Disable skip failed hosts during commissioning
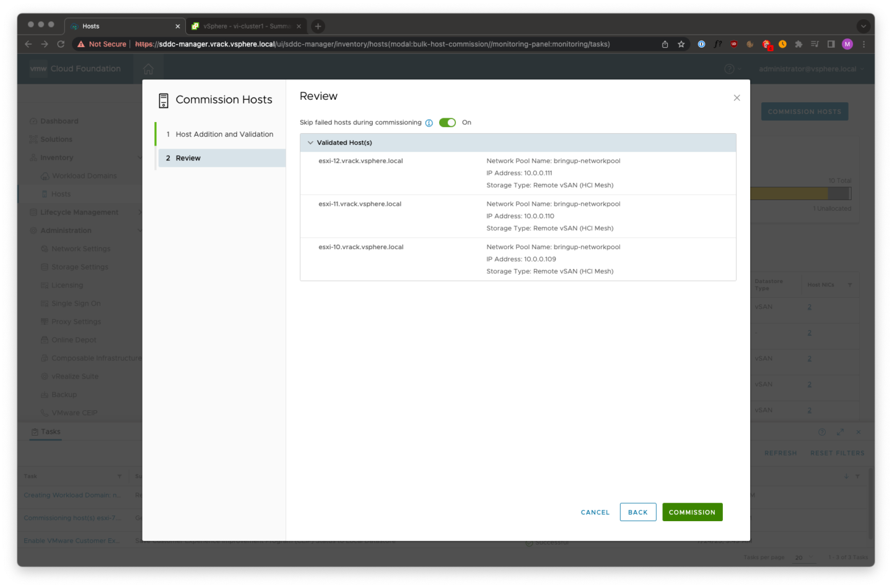The image size is (892, 588). click(447, 122)
